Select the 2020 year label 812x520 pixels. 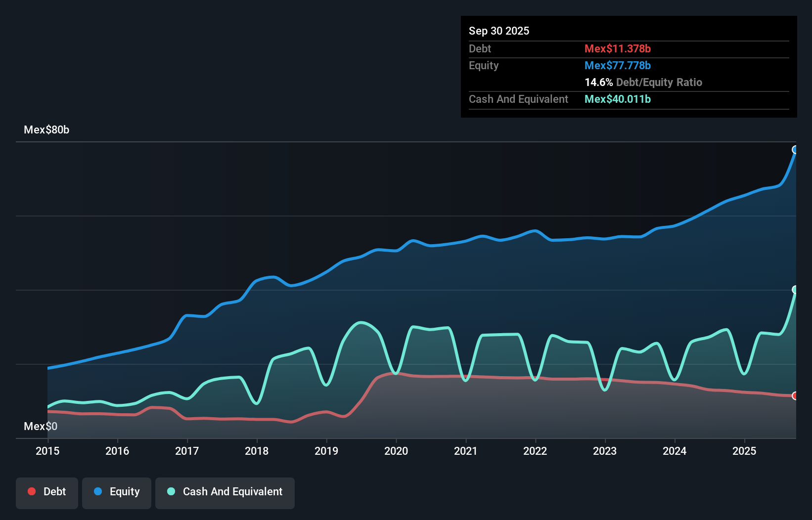click(396, 451)
